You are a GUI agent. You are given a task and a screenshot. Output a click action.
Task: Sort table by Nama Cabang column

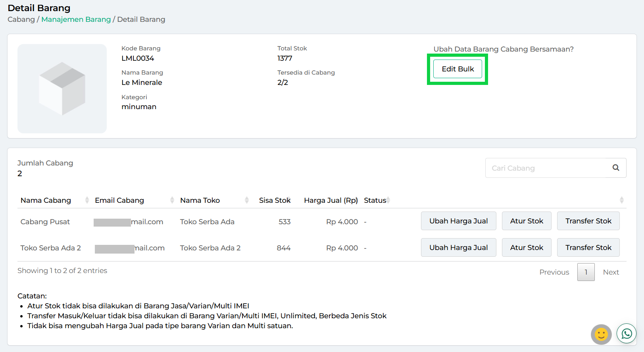tap(46, 200)
